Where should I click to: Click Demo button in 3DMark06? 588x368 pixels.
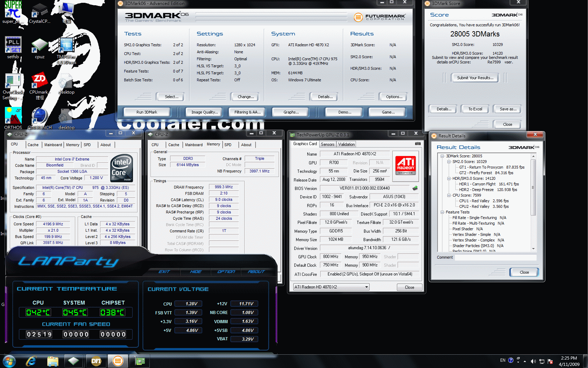pyautogui.click(x=345, y=112)
